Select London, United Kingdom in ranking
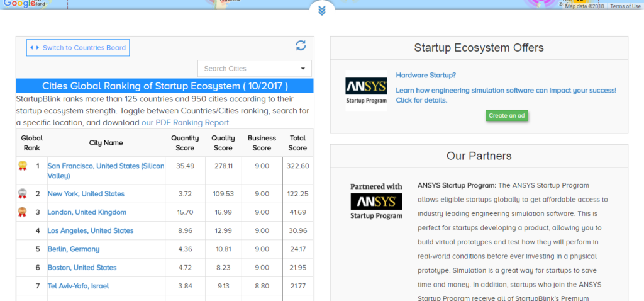This screenshot has width=644, height=301. [87, 212]
